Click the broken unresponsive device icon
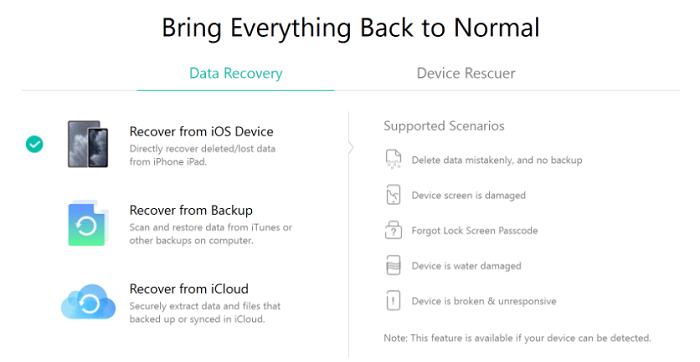Screen dimensions: 700x362 (x=393, y=301)
